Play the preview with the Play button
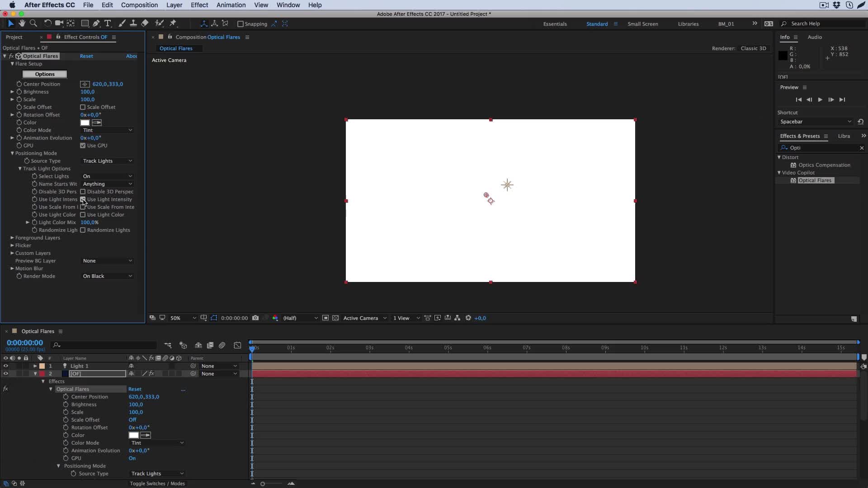Viewport: 868px width, 488px height. (x=820, y=99)
